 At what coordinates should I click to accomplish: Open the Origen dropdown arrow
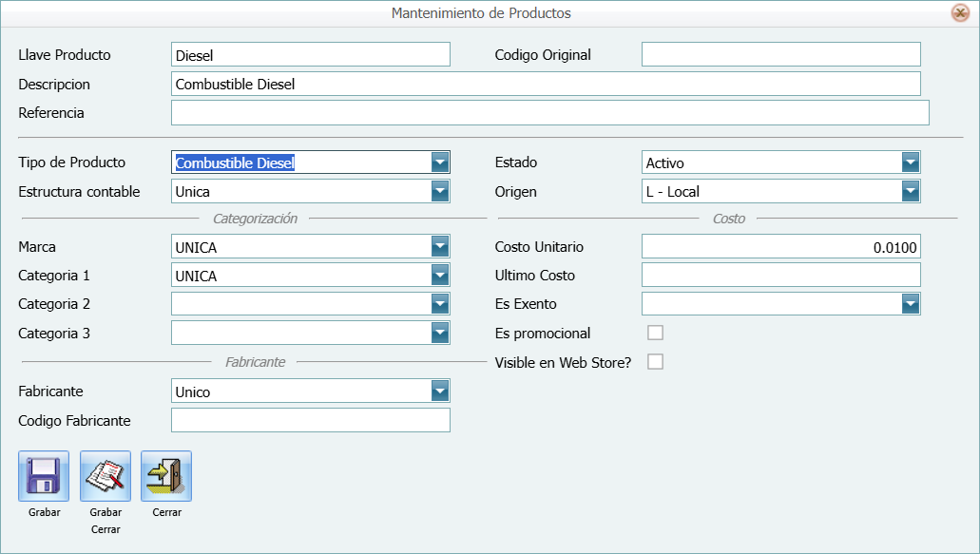point(911,192)
